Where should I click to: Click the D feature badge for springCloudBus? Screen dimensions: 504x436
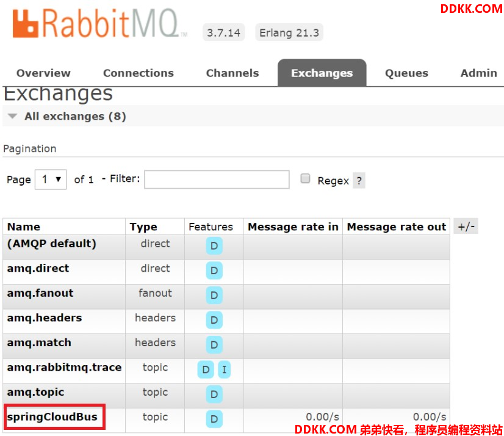[x=214, y=420]
